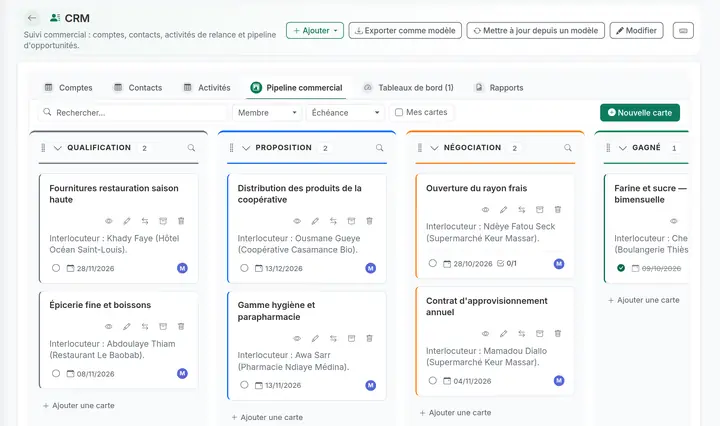The height and width of the screenshot is (426, 720).
Task: Uncheck the completed Farine et sucre card
Action: 621,268
